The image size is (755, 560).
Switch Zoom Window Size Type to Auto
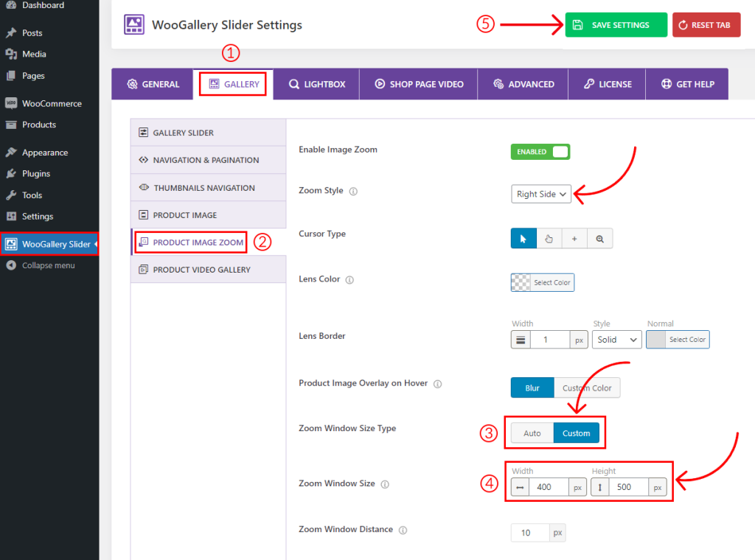pyautogui.click(x=532, y=433)
